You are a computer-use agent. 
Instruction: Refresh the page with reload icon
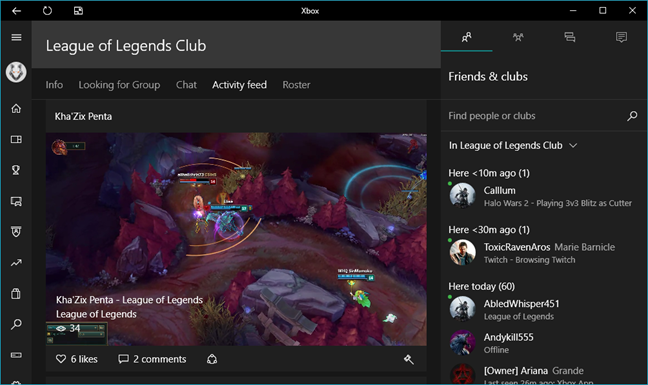pos(48,11)
